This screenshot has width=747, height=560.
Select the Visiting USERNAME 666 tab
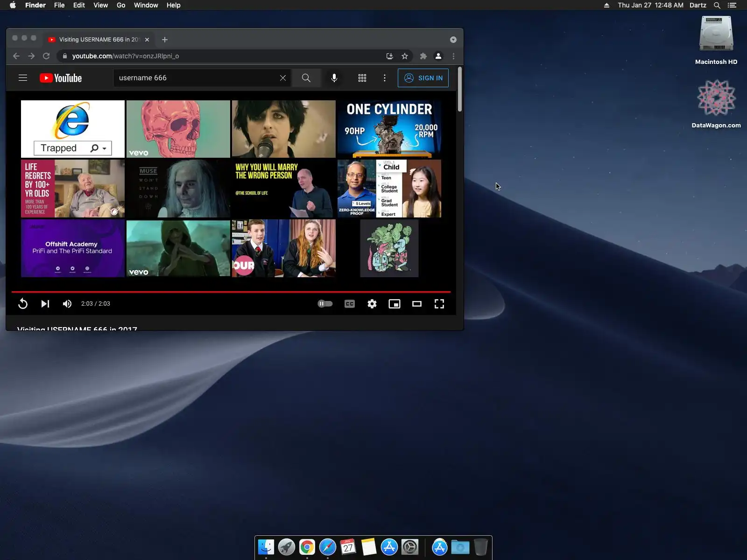pyautogui.click(x=99, y=40)
